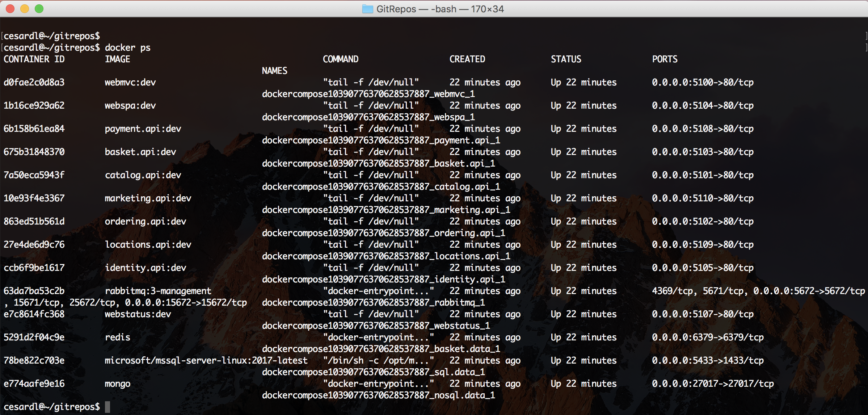Image resolution: width=868 pixels, height=415 pixels.
Task: Click the red close window button
Action: tap(10, 9)
